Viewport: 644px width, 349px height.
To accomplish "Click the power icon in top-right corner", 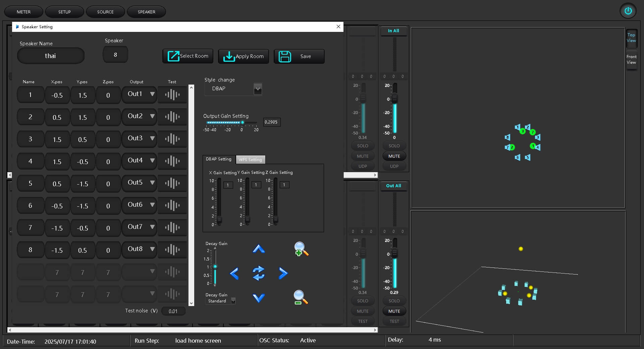I will point(628,11).
